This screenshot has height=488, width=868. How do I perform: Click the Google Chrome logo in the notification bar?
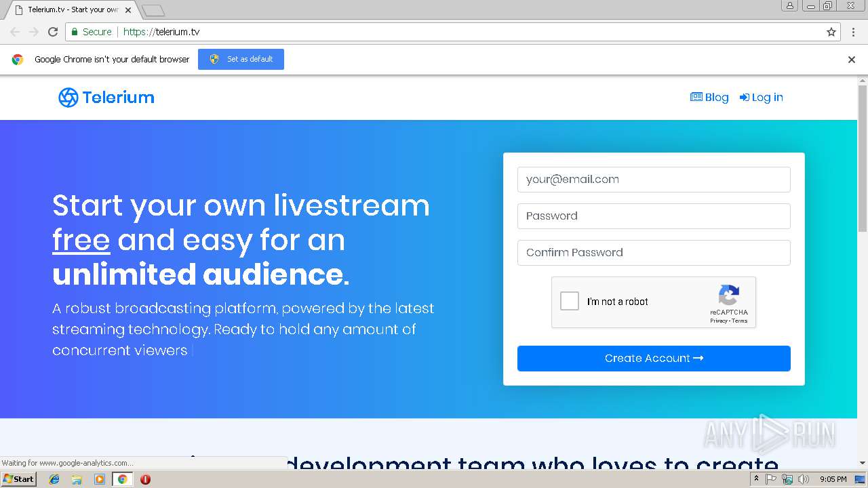click(x=18, y=60)
